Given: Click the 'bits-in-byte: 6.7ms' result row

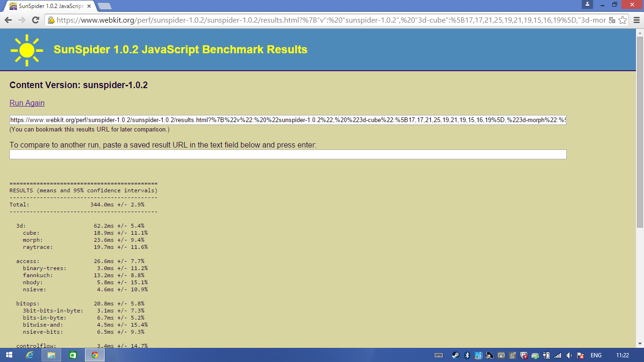Looking at the screenshot, I should (83, 318).
